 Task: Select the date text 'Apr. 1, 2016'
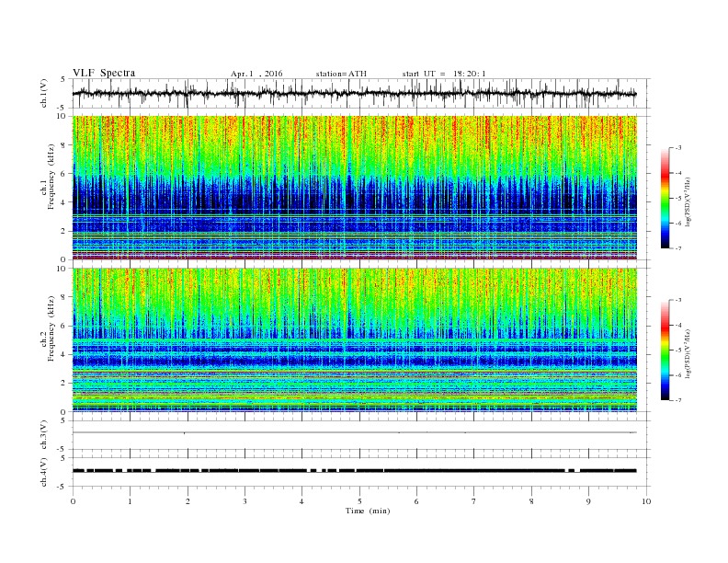[x=256, y=74]
